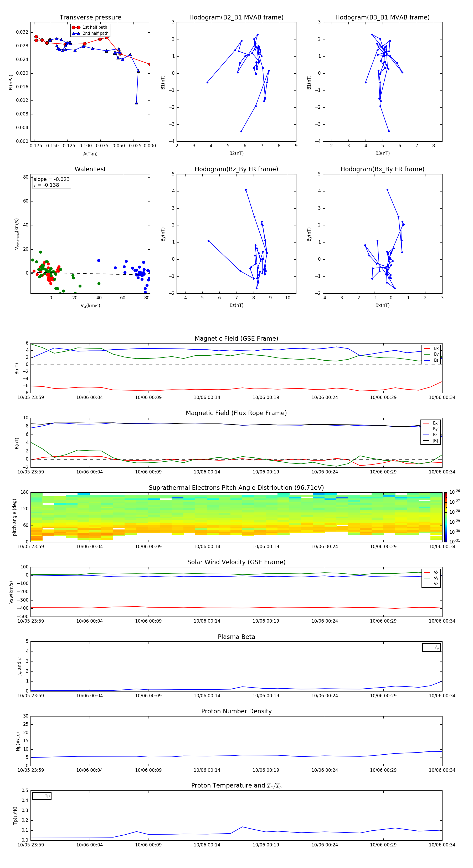This screenshot has height=868, width=473.
Task: Click '10/06 00:19' tick under Plasma Beta panel
Action: click(266, 695)
